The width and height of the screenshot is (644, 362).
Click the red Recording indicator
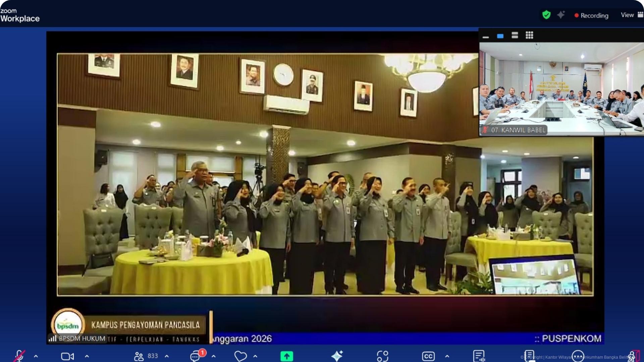tap(591, 15)
